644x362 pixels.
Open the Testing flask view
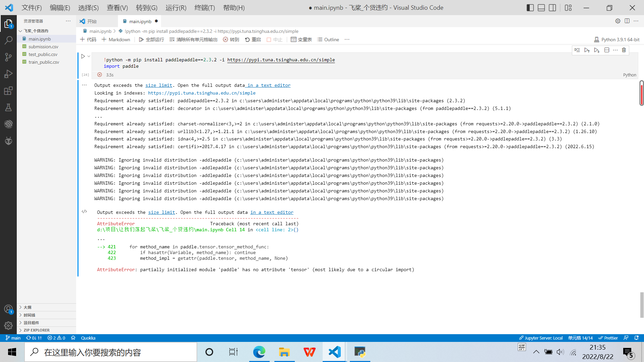coord(8,107)
